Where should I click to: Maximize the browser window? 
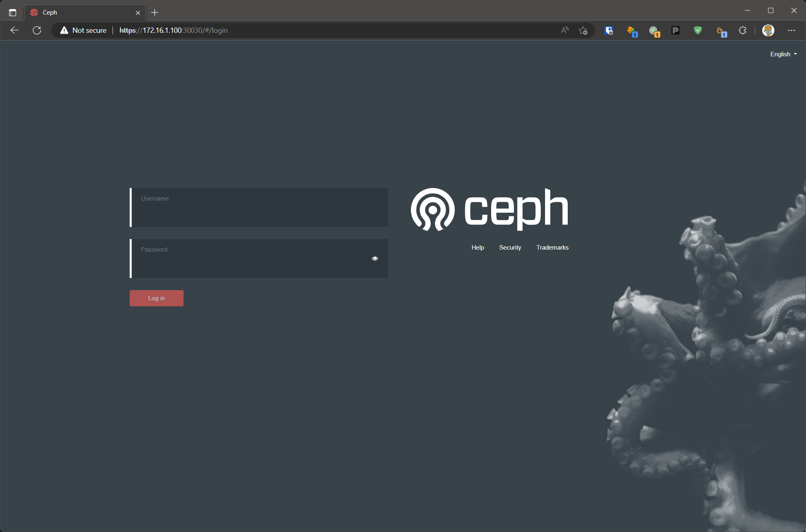pyautogui.click(x=771, y=11)
